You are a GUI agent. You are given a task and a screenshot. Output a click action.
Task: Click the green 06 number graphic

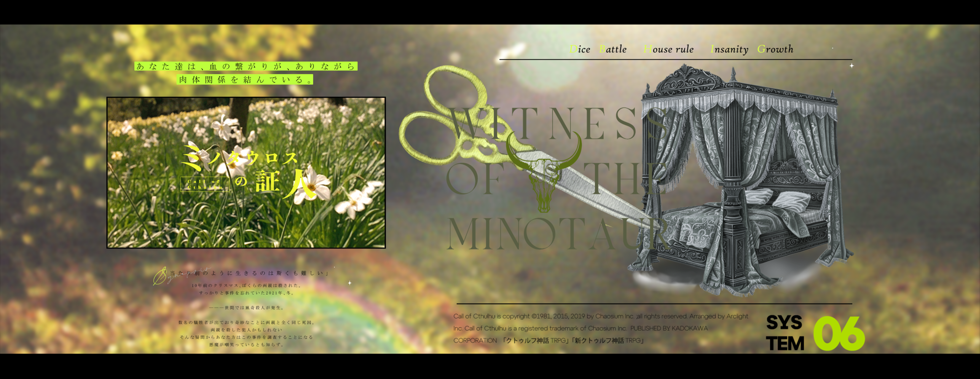click(x=839, y=333)
